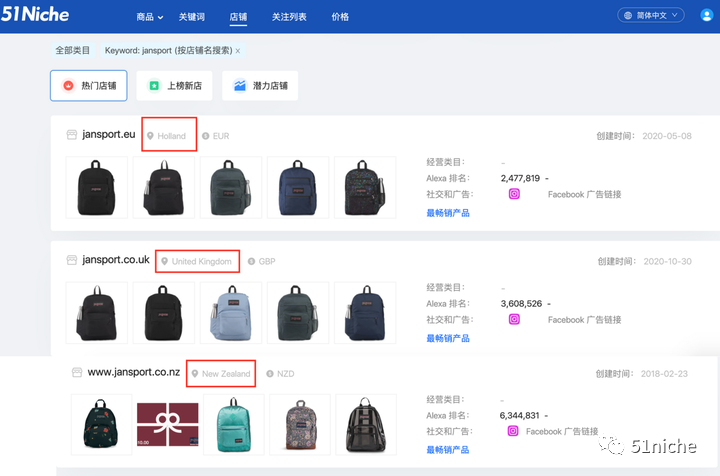
Task: Open the navy backpack in jansport.co.uk
Action: coord(365,313)
